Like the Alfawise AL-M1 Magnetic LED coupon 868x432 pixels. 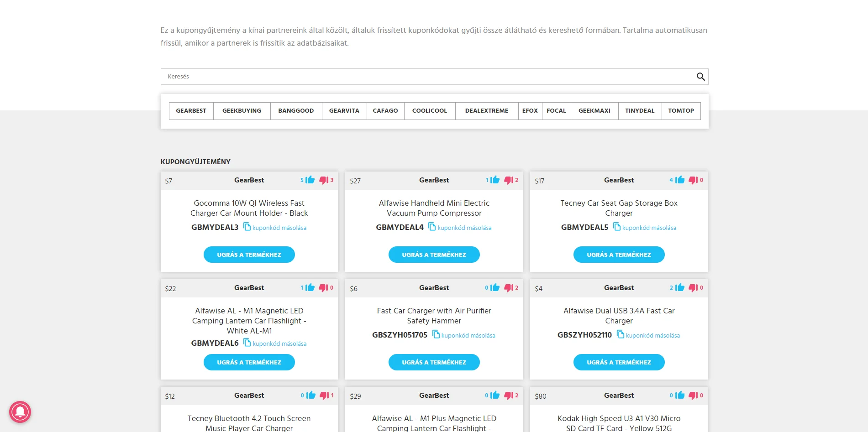310,287
